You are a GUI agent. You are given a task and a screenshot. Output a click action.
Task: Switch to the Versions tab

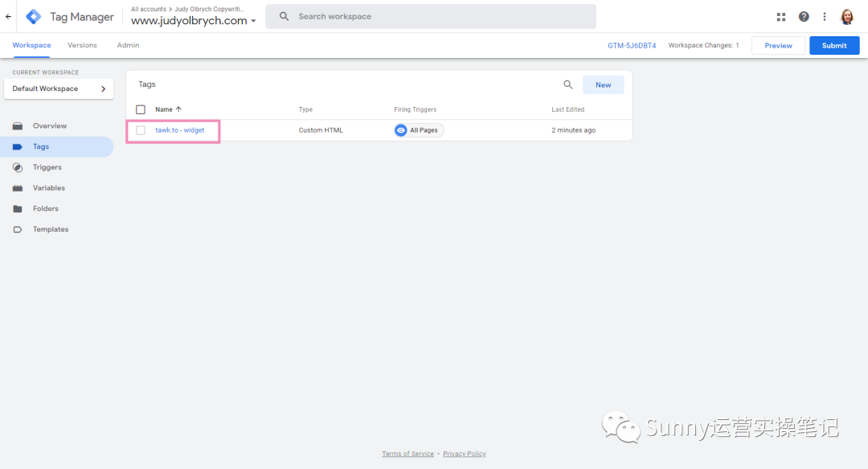tap(82, 46)
